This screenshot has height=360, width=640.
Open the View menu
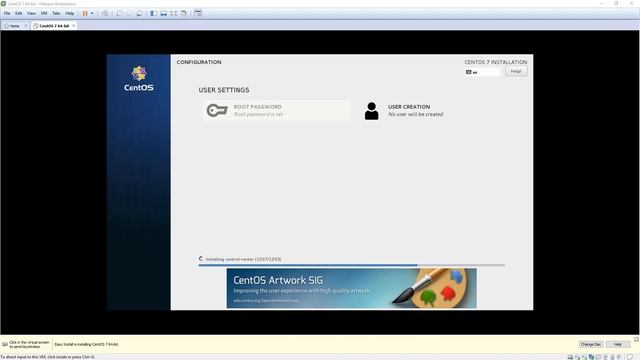pyautogui.click(x=31, y=13)
